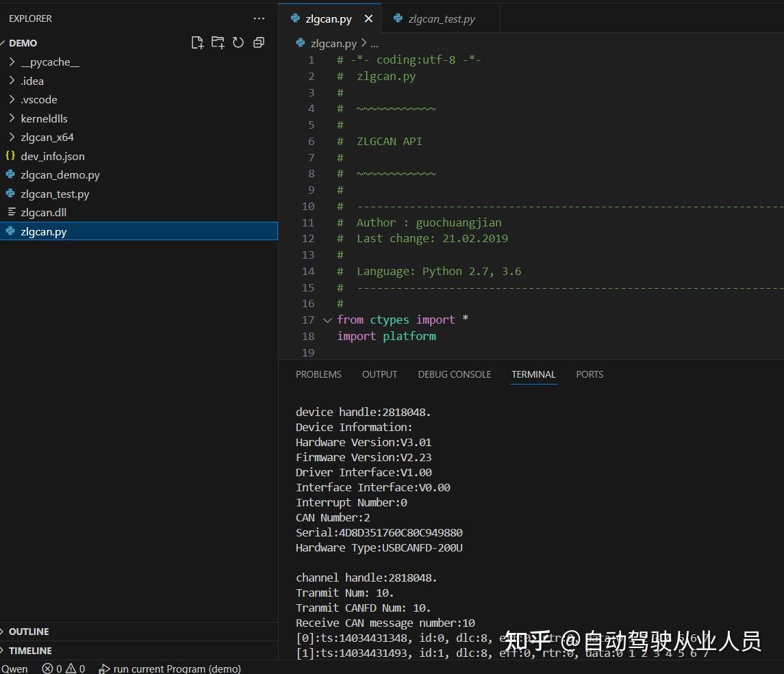
Task: Click the ellipsis in the breadcrumb bar
Action: click(x=374, y=42)
